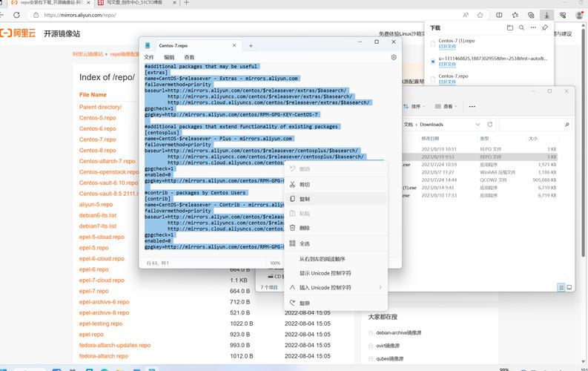Switch to the 51CTO博客 browser tab

[x=136, y=3]
